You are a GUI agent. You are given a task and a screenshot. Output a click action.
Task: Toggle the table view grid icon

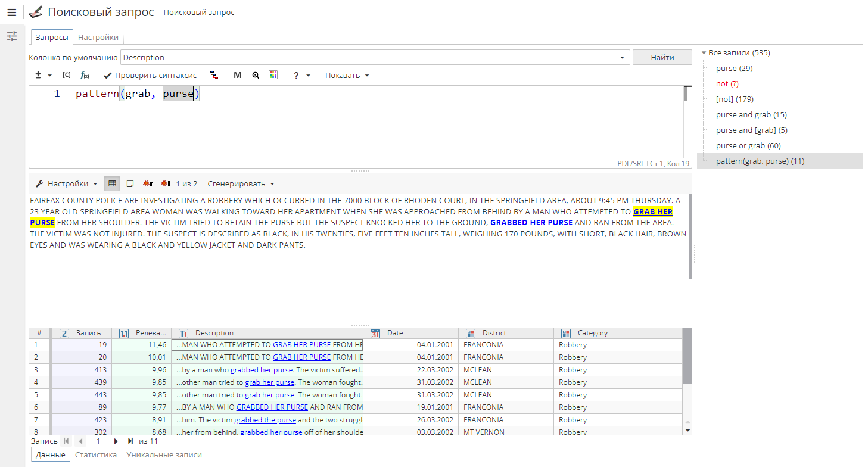click(112, 183)
